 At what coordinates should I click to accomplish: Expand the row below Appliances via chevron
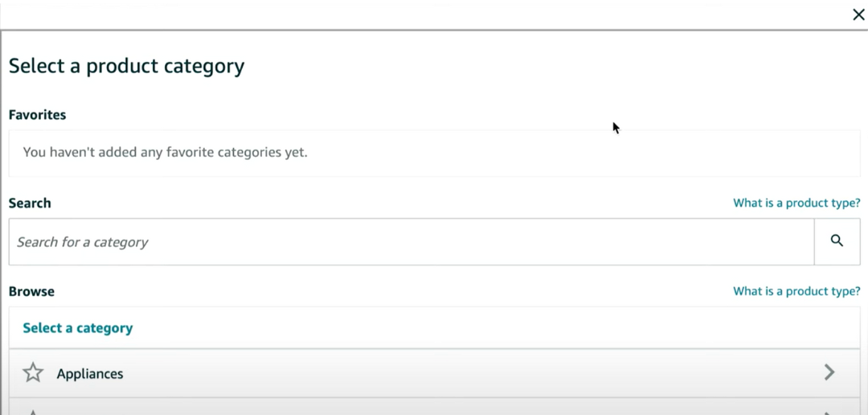829,413
